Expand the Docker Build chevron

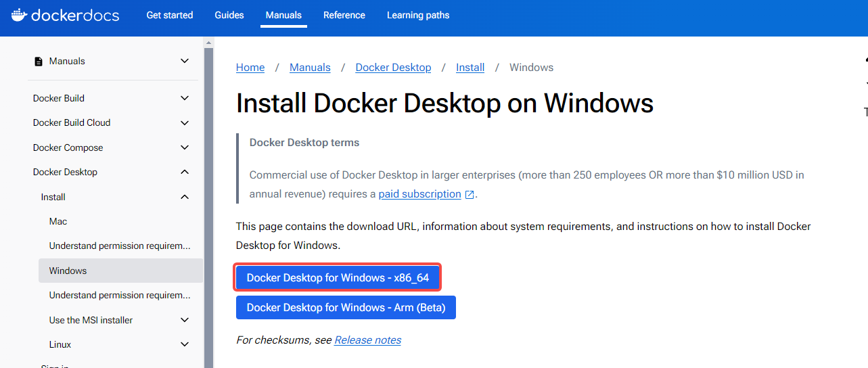185,98
